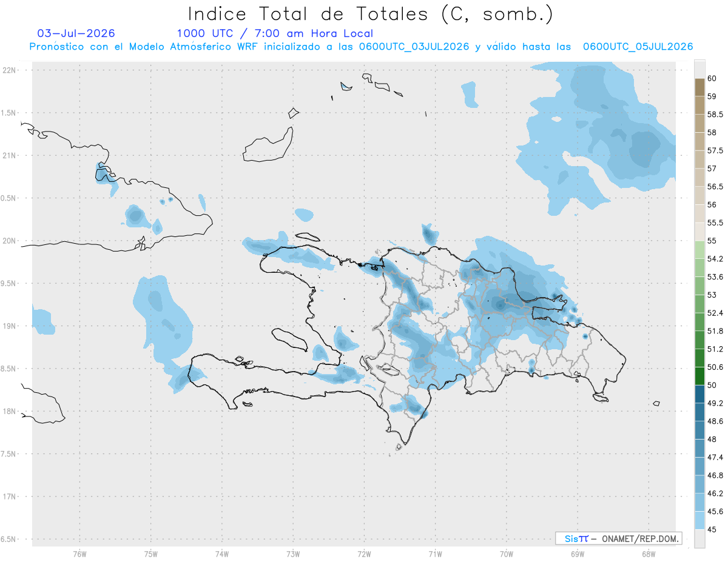Click the "46.2" legend value
This screenshot has height=562, width=728.
[x=715, y=493]
